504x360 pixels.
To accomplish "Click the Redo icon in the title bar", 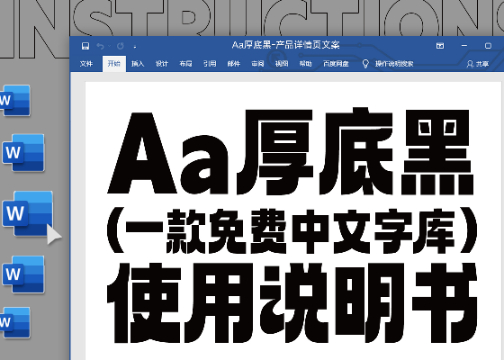I will 120,46.
